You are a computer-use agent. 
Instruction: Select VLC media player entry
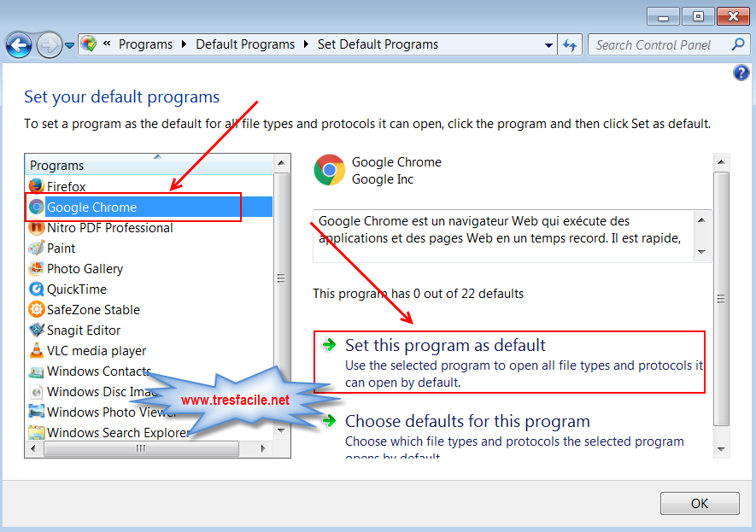(x=97, y=351)
